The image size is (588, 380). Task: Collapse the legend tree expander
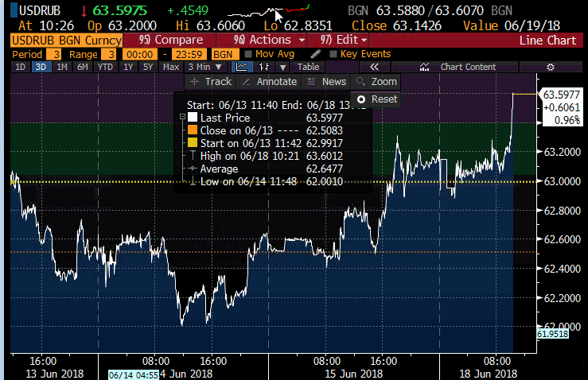[183, 117]
